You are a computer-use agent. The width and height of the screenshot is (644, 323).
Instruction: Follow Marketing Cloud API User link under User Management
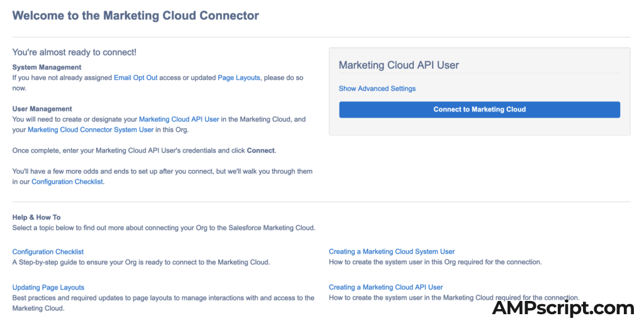point(179,120)
